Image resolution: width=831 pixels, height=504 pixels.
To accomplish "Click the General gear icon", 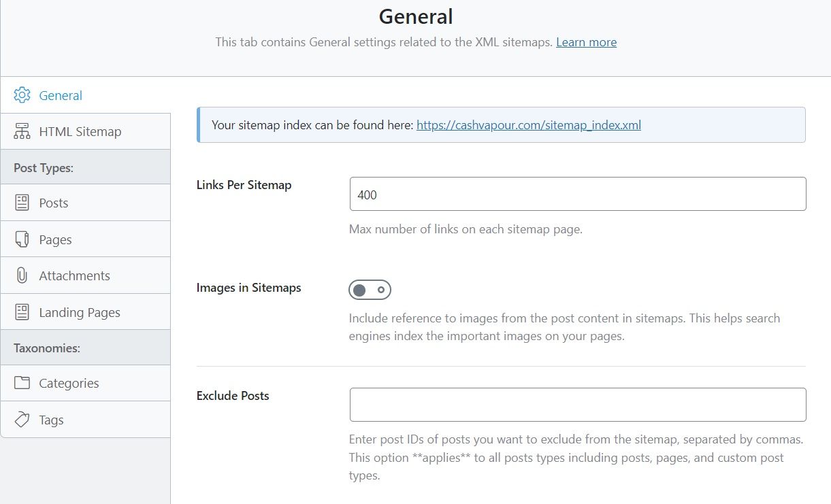I will [x=22, y=95].
